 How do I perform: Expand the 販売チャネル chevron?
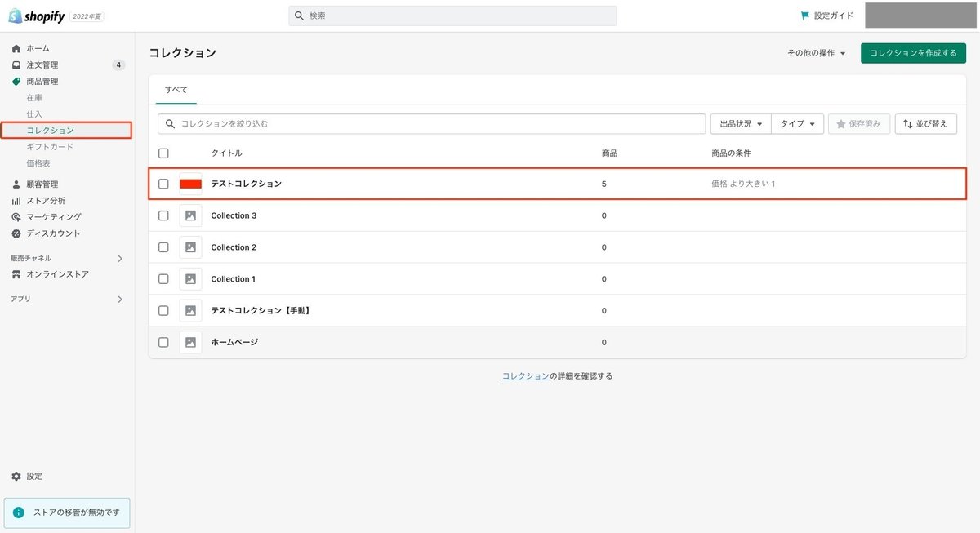(x=120, y=259)
